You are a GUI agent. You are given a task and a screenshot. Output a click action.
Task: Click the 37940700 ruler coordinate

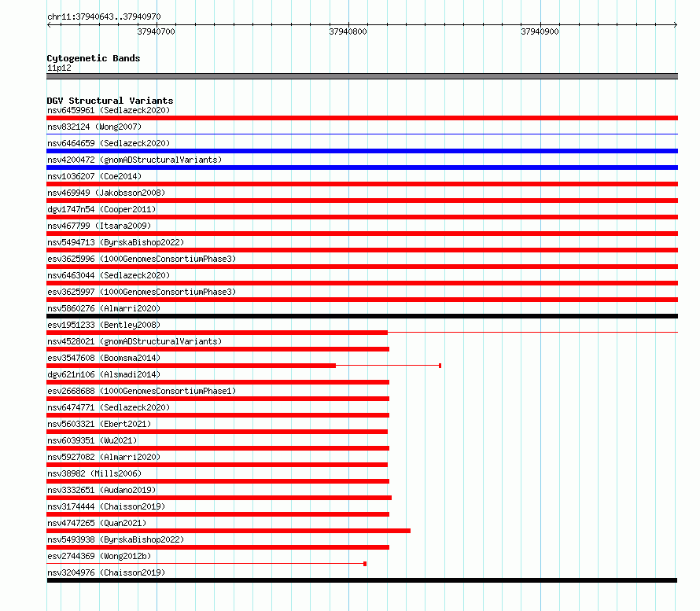[157, 31]
